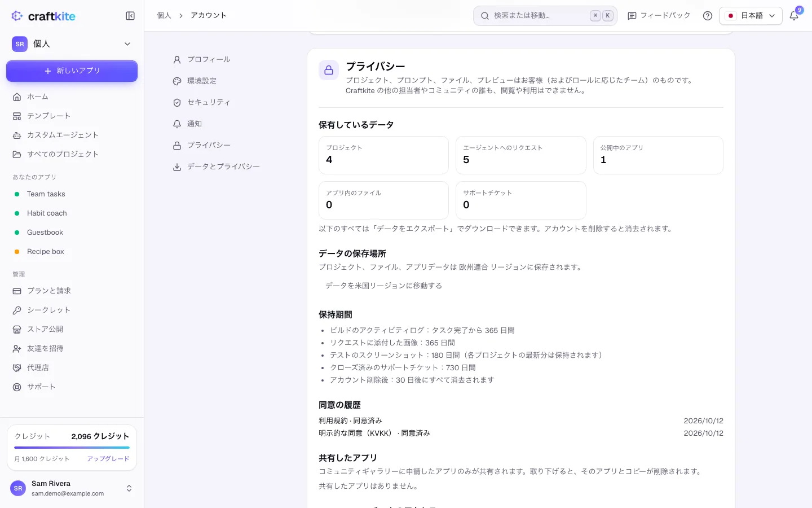Screen dimensions: 812x508
Task: Click データを米国リージョンに移動する button
Action: (x=383, y=286)
